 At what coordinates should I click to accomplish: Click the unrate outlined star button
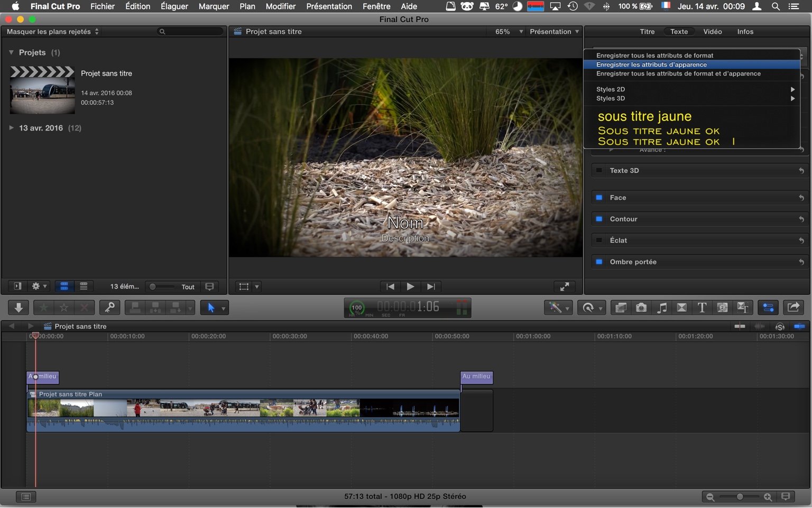tap(64, 308)
